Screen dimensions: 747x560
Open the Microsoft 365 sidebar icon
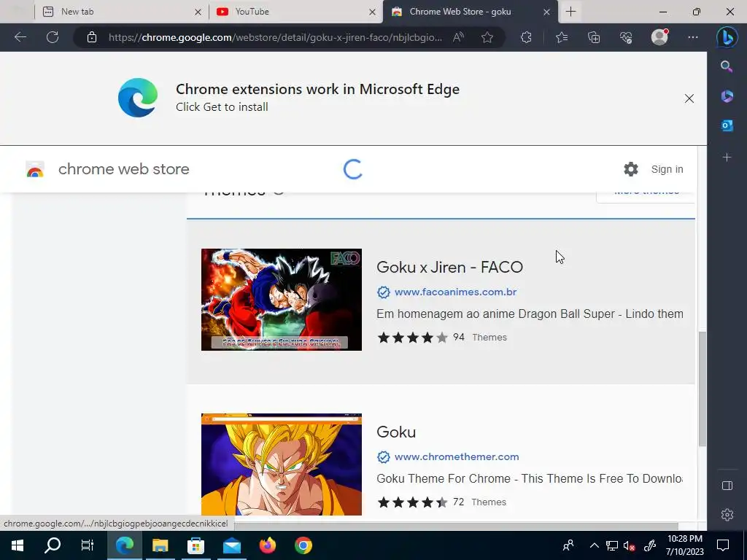click(x=727, y=96)
